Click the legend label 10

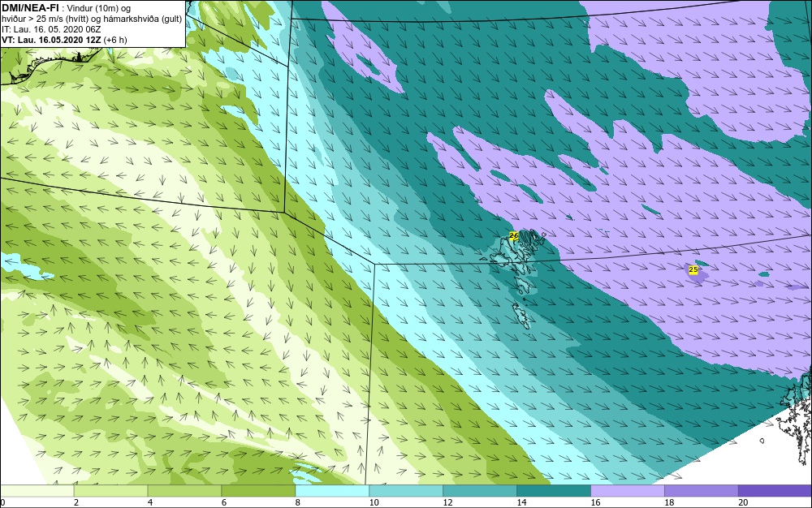pos(374,502)
